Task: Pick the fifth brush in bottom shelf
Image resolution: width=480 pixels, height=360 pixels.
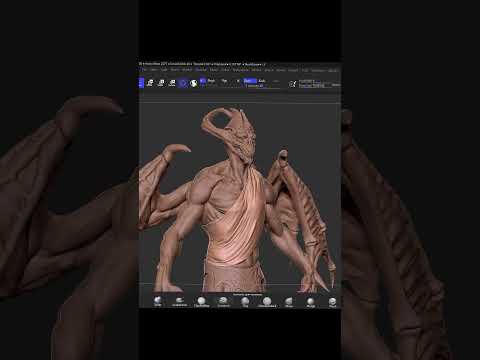Action: click(x=245, y=301)
